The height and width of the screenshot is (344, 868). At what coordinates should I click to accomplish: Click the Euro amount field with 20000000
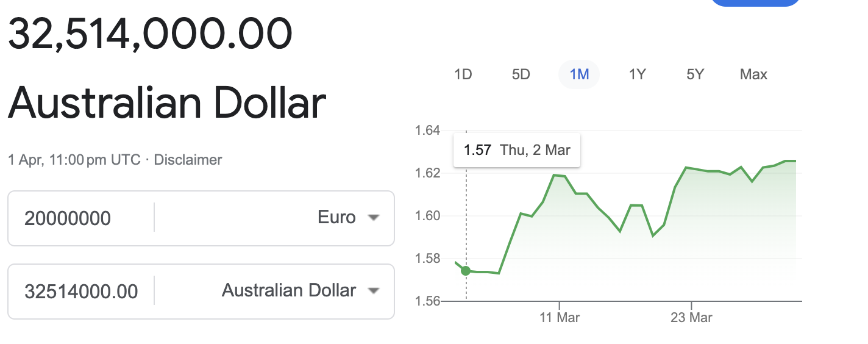coord(79,218)
